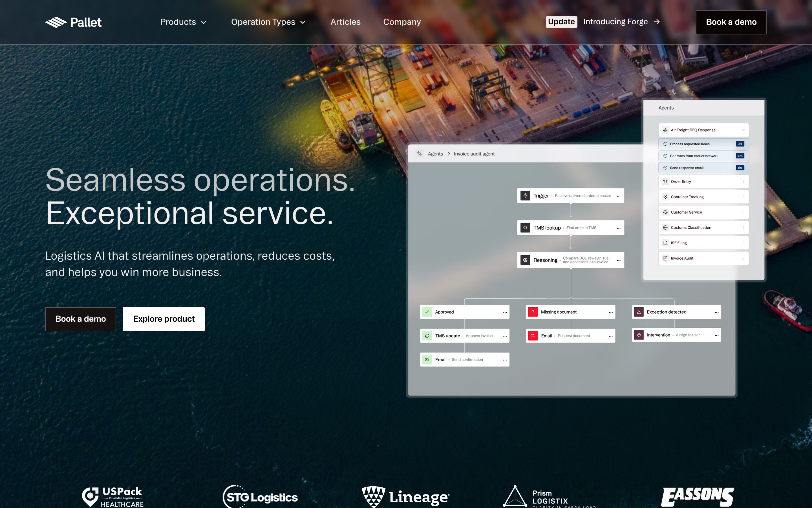Open Intervention node options menu

coord(716,335)
